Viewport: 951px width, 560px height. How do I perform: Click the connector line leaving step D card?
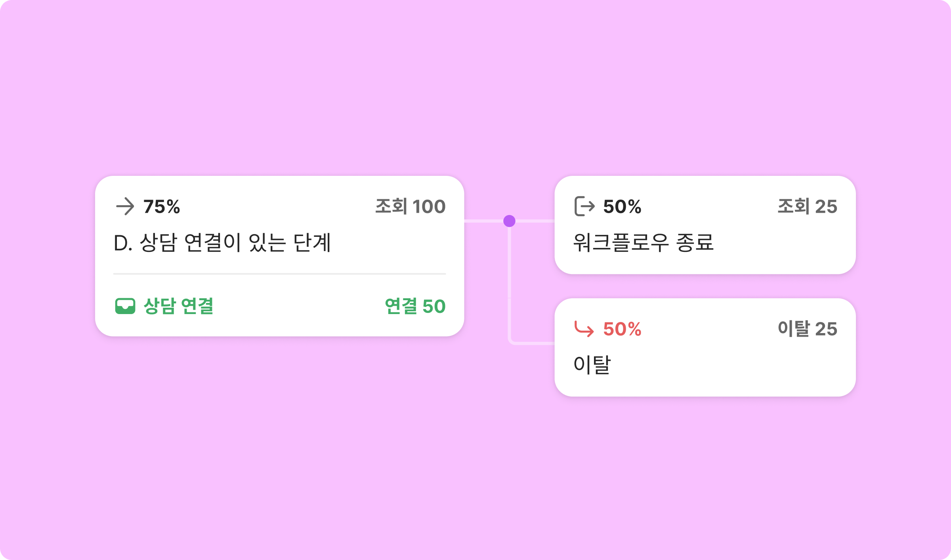point(483,221)
